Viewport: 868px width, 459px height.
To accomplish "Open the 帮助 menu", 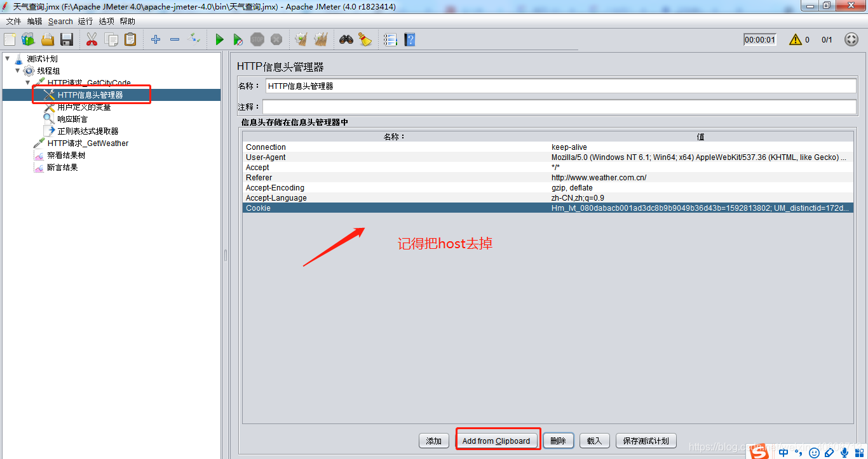I will pyautogui.click(x=127, y=21).
